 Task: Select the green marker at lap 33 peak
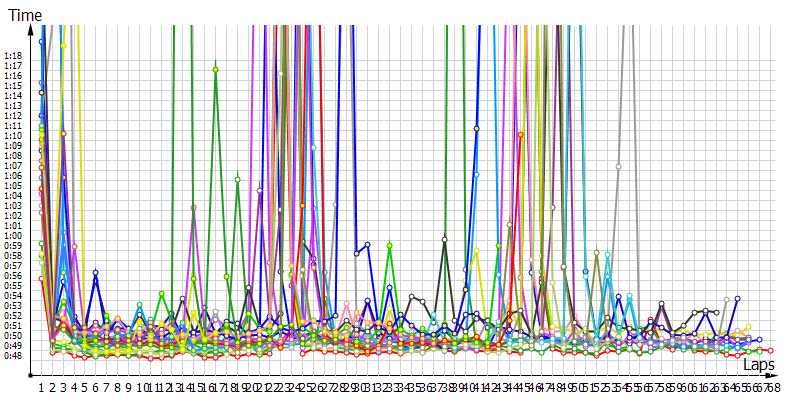point(389,245)
